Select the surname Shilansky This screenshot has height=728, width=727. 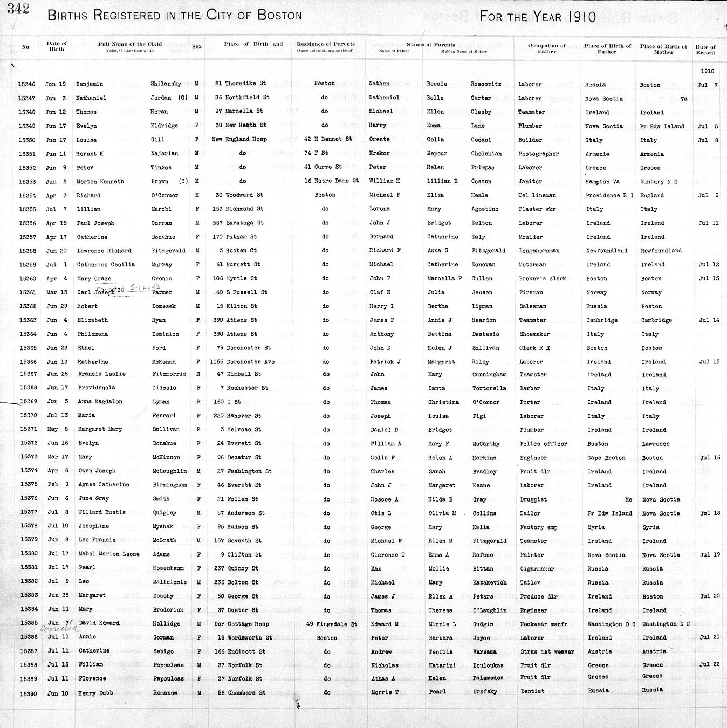[x=166, y=84]
